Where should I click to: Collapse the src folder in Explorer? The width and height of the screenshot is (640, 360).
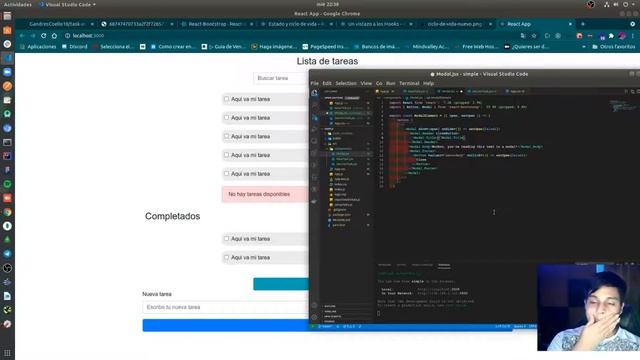click(335, 144)
